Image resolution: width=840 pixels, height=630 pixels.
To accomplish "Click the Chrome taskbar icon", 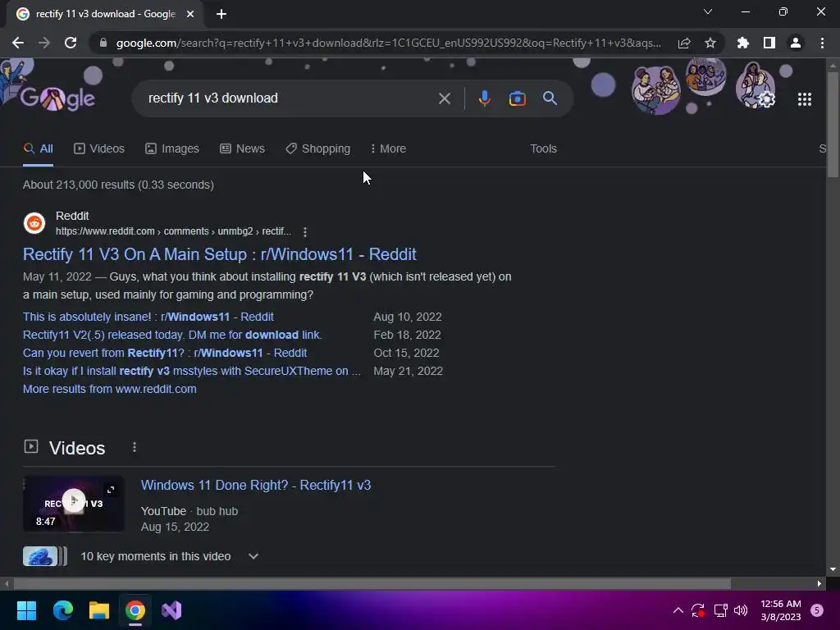I will [135, 610].
